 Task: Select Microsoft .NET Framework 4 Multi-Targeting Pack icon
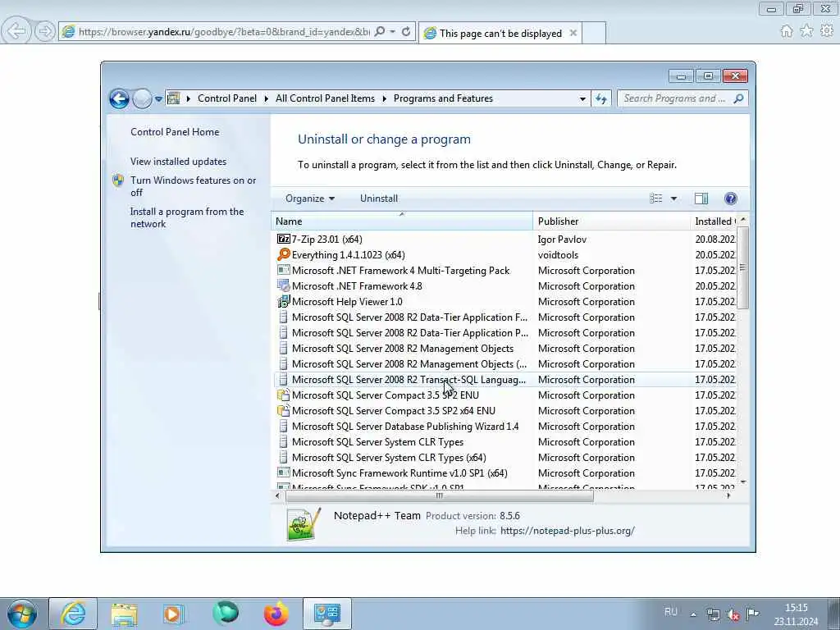(283, 270)
